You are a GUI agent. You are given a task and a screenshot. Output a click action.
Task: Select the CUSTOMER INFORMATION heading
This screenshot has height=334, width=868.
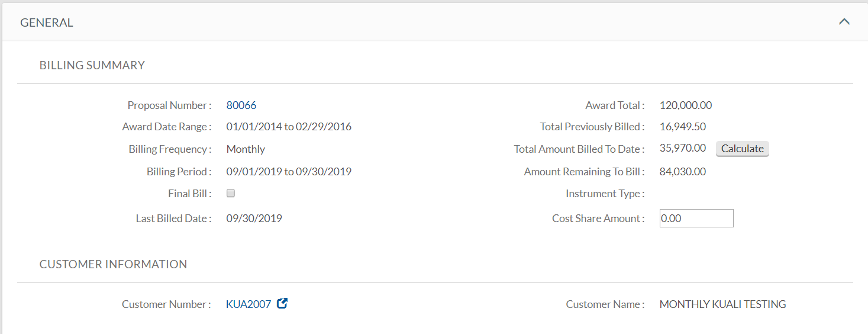coord(113,264)
